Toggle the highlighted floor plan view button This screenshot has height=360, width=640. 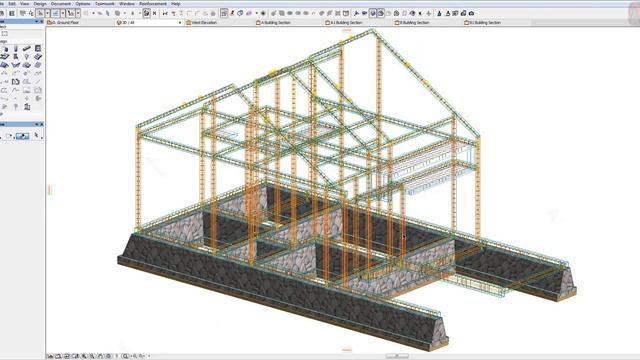tap(224, 13)
